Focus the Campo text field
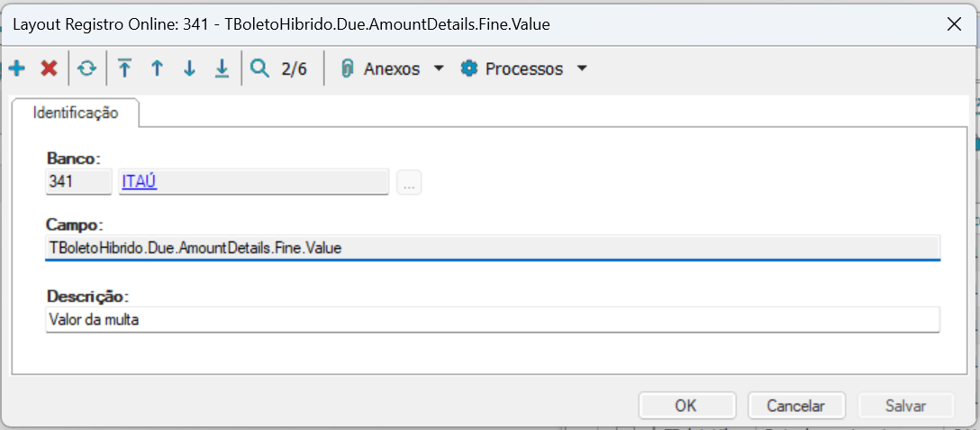Screen dimensions: 980x430 click(x=492, y=247)
